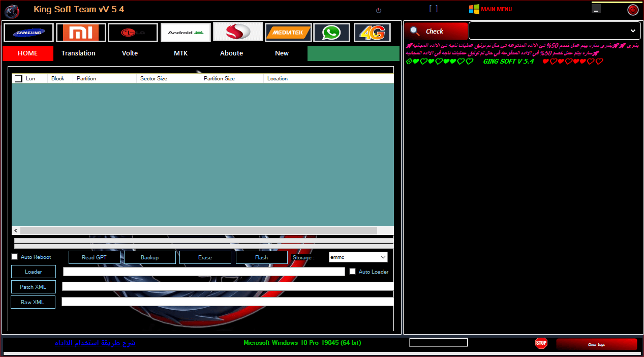Switch to the Volte tab
644x357 pixels.
coord(130,53)
